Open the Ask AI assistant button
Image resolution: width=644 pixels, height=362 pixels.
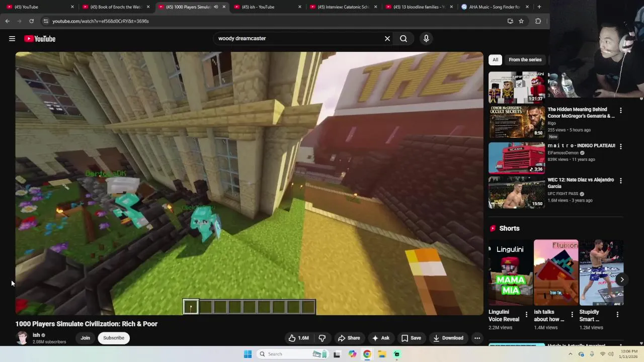pyautogui.click(x=380, y=338)
